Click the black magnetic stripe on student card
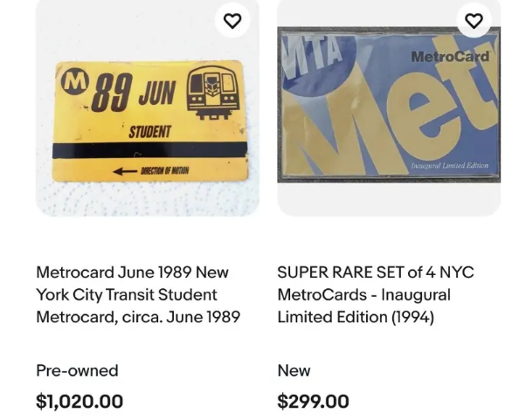Viewport: 526px width, 420px height. tap(149, 150)
